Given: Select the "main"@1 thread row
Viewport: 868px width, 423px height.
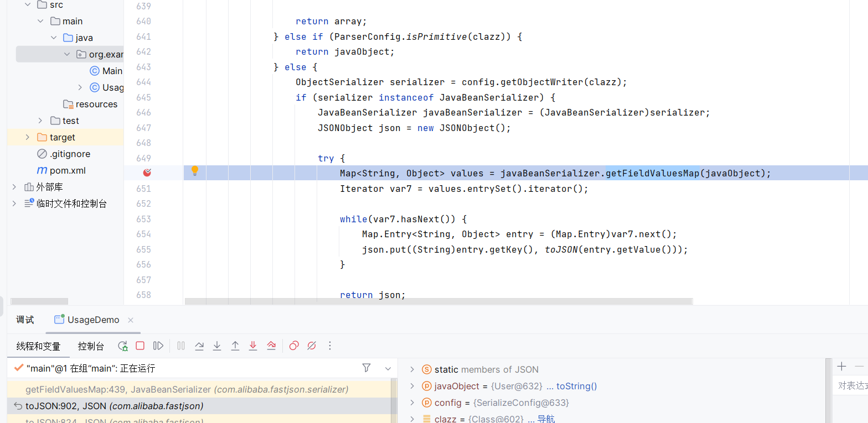Looking at the screenshot, I should [183, 368].
